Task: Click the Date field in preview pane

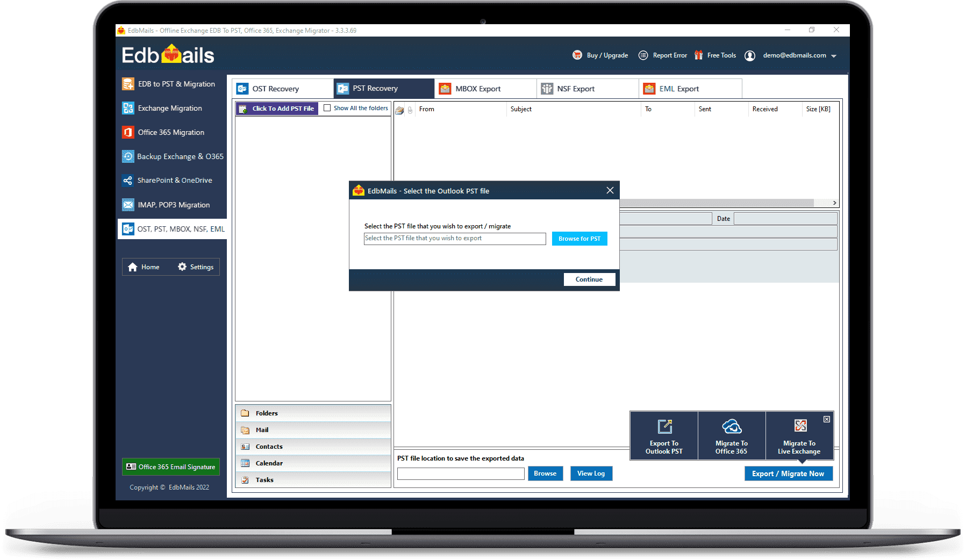Action: point(785,219)
